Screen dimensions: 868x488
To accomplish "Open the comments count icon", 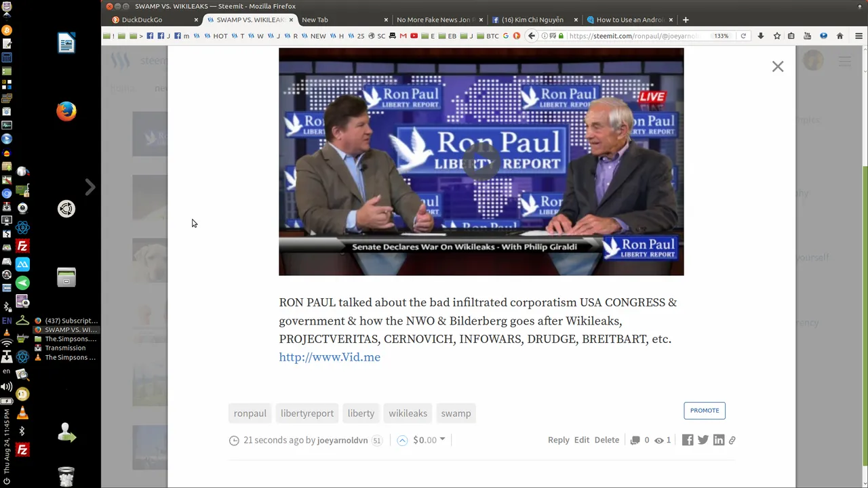I will [635, 441].
